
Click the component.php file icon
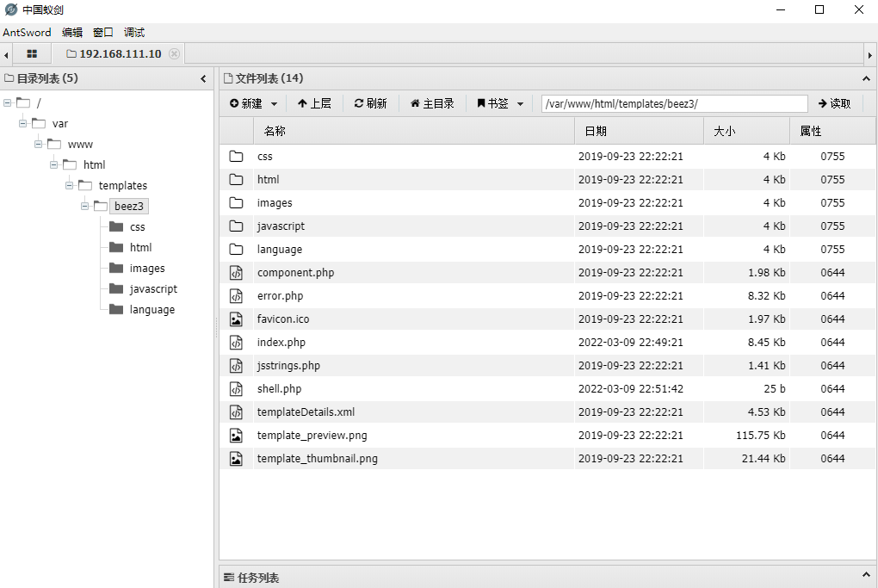click(x=237, y=273)
